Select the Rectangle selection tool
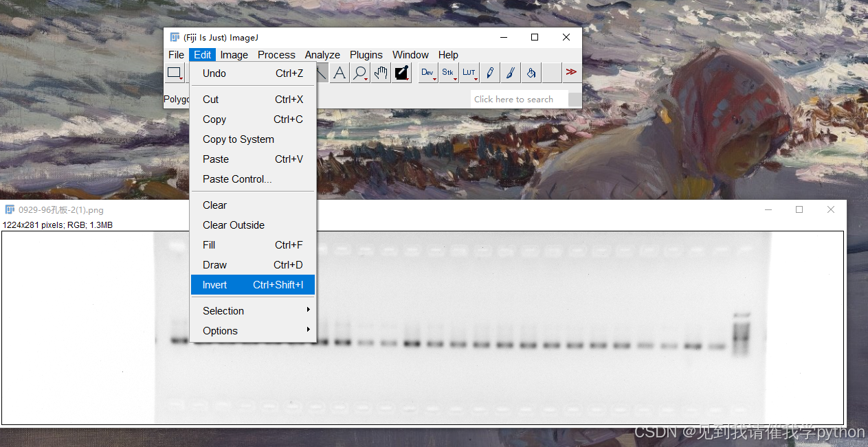The width and height of the screenshot is (868, 447). click(176, 73)
